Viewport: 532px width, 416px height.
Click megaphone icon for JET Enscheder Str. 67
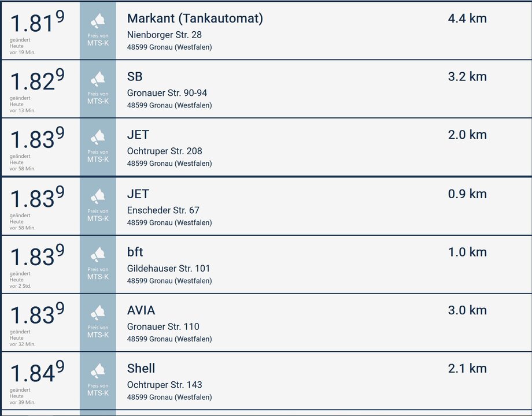point(98,196)
